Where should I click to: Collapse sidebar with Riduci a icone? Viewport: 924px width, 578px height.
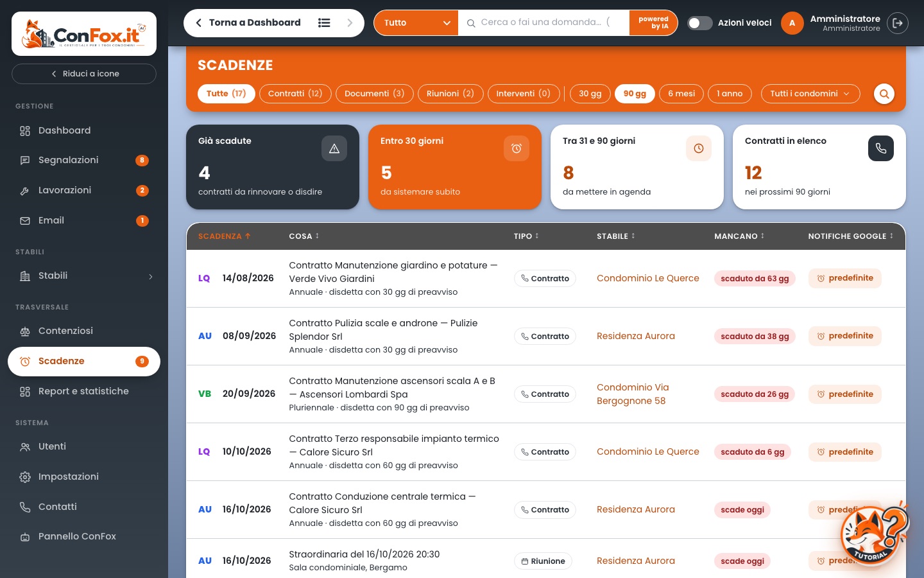coord(84,74)
